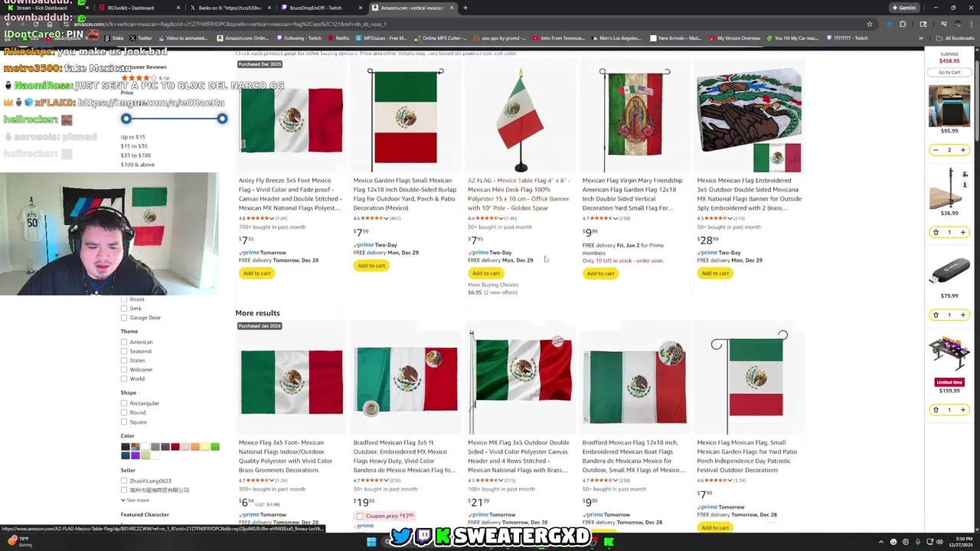Filter price Up to $15
The image size is (980, 551).
coord(132,137)
